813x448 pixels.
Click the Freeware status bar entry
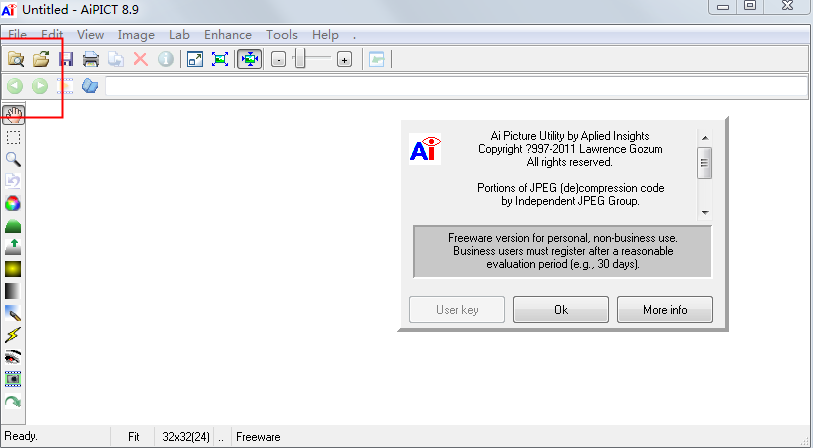point(258,437)
